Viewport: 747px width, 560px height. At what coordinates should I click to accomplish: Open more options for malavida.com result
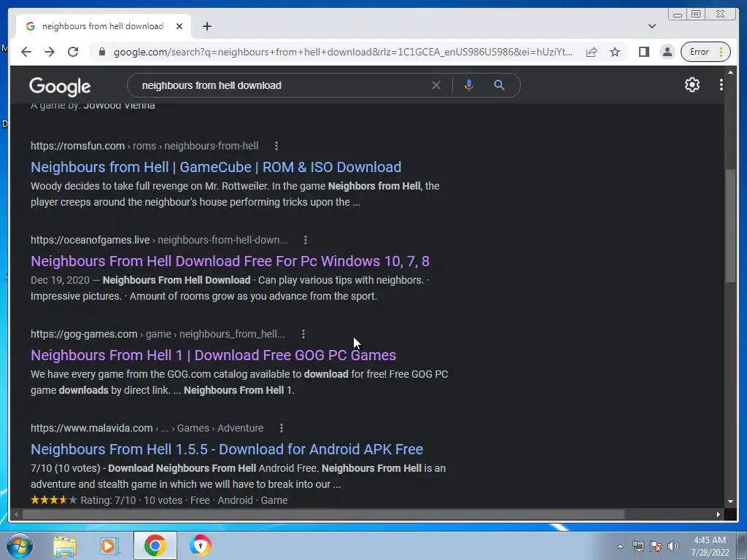pos(282,428)
